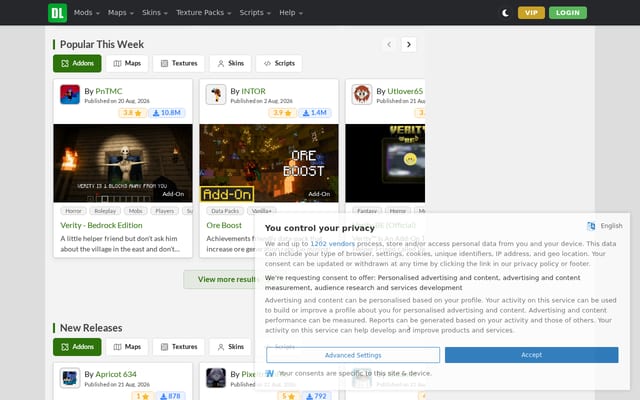640x400 pixels.
Task: Select Maps tab under Popular This Week
Action: 127,63
